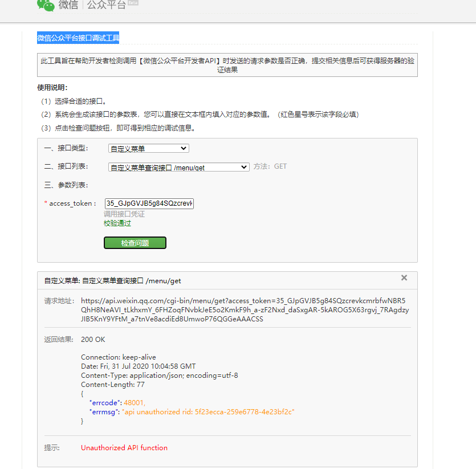Click the red Unauthorized API function hint
Screen dimensions: 476x469
pyautogui.click(x=124, y=448)
